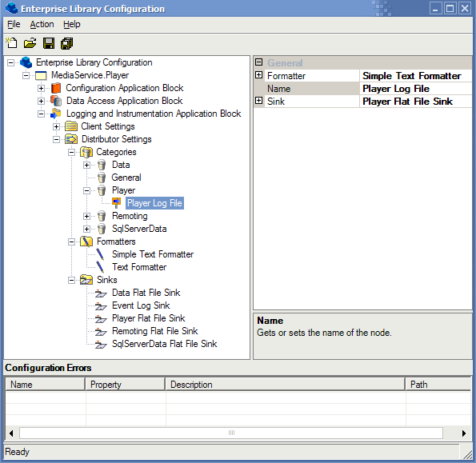Screen dimensions: 476x463
Task: Click the Data Access Application Block icon
Action: (x=56, y=101)
